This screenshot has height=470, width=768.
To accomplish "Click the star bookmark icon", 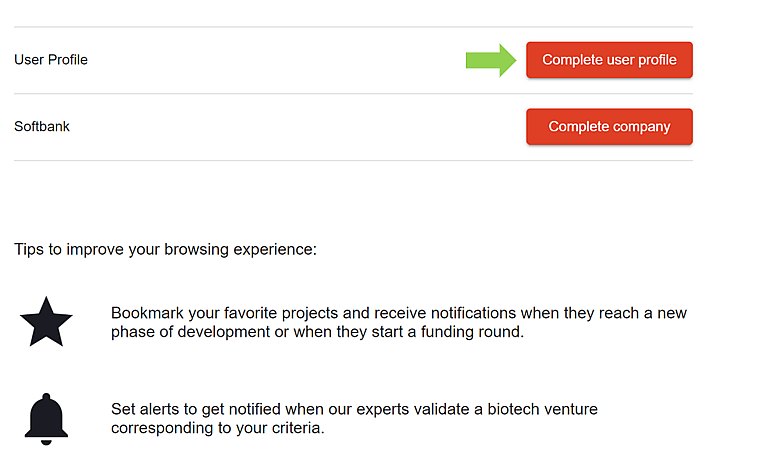I will tap(46, 322).
